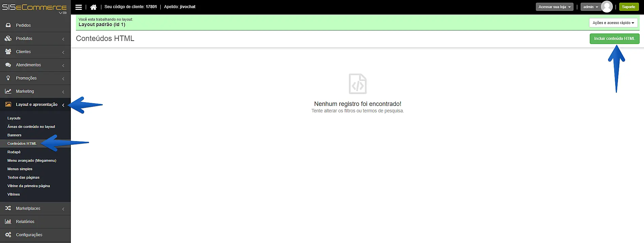Select Rodapé submenu item

(x=14, y=152)
